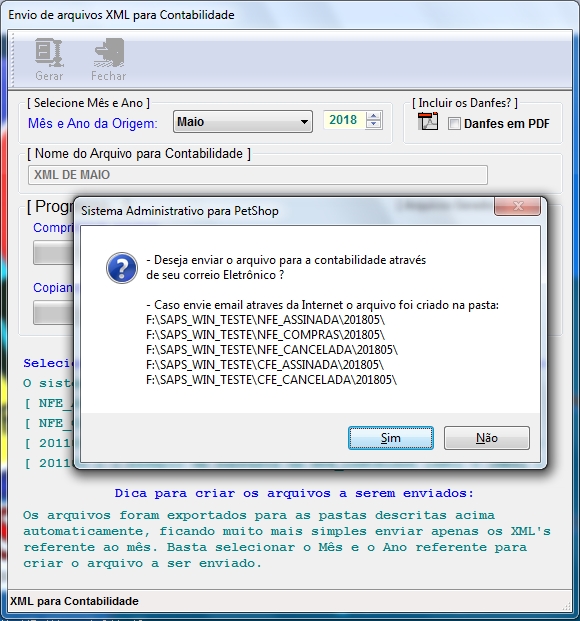Open the Maio month combo box
The width and height of the screenshot is (580, 621).
243,122
